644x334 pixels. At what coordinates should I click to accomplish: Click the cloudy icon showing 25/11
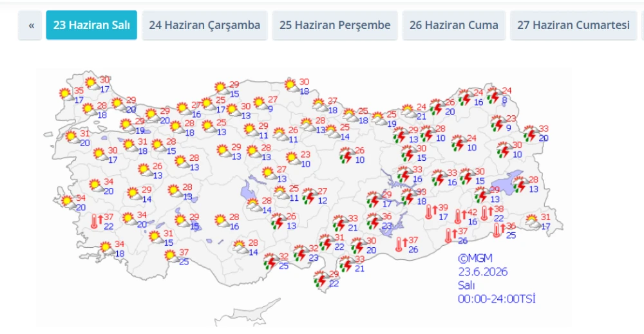[x=281, y=193]
